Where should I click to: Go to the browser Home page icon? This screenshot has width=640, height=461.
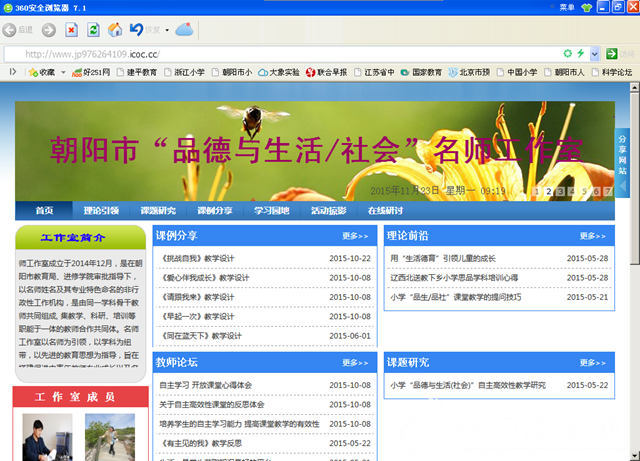115,30
